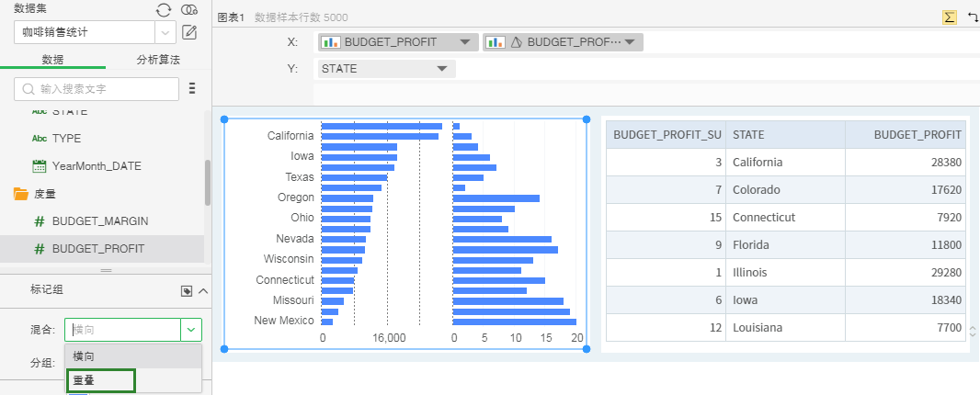Image resolution: width=980 pixels, height=395 pixels.
Task: Select the BUDGET_MARGIN measure field
Action: click(100, 221)
